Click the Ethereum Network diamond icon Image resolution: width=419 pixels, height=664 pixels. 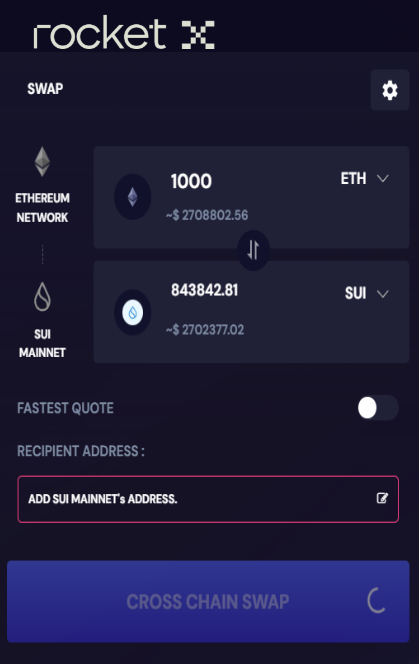tap(42, 161)
